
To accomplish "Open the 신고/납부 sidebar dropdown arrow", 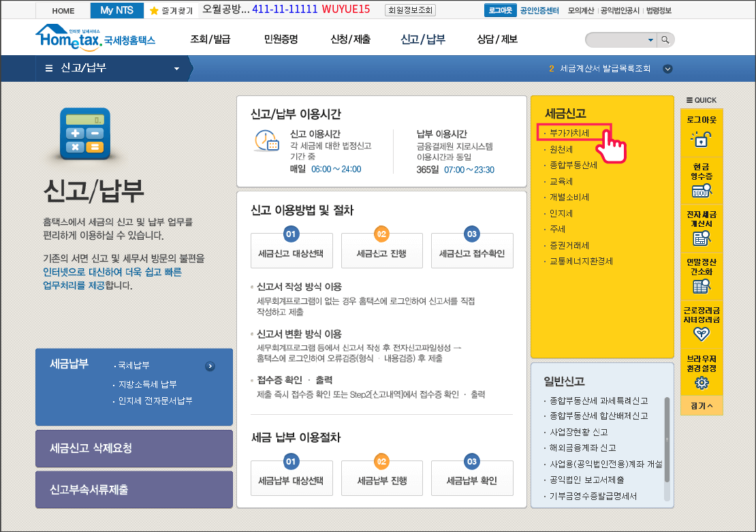I will pyautogui.click(x=176, y=68).
